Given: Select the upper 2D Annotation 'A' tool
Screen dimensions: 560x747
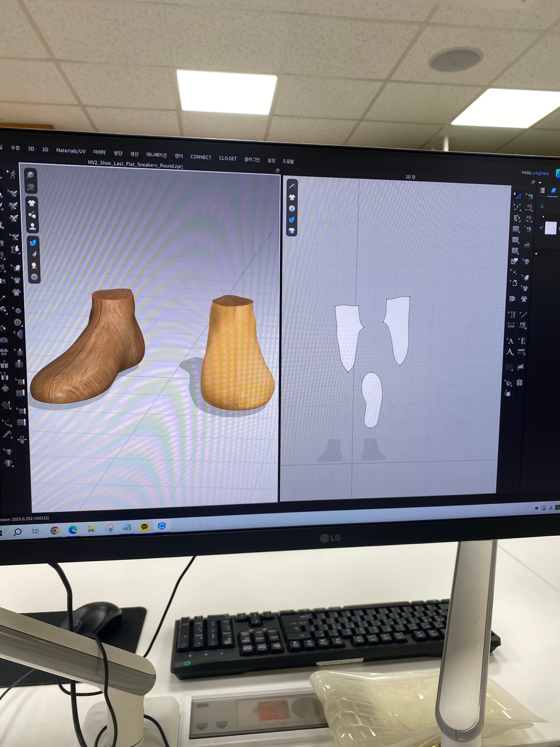Looking at the screenshot, I should click(510, 341).
